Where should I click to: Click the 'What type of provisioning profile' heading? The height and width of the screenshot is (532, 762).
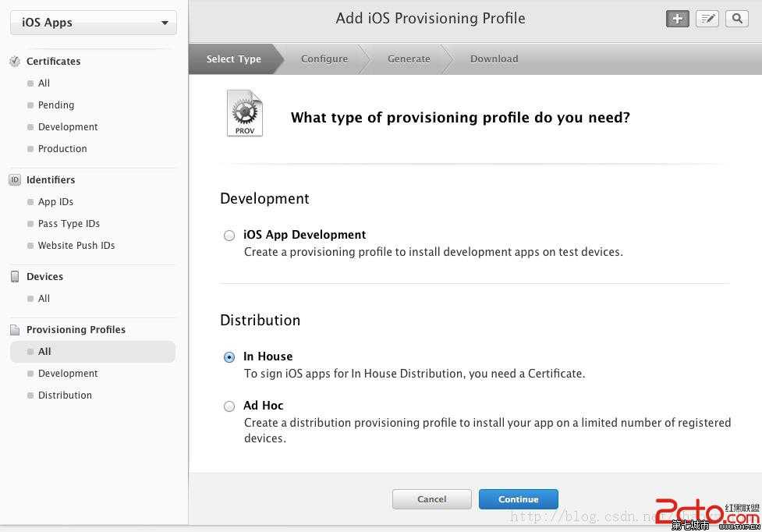pyautogui.click(x=460, y=118)
